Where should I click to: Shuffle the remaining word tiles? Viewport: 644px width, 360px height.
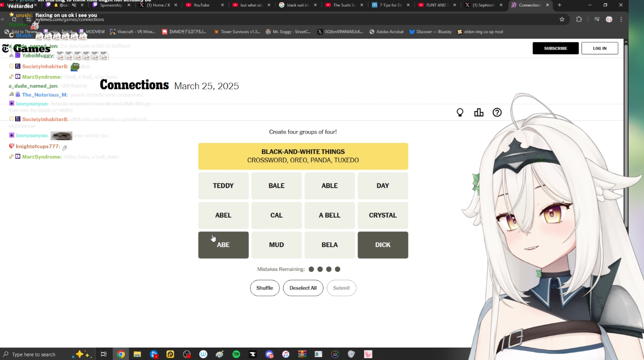pos(265,288)
